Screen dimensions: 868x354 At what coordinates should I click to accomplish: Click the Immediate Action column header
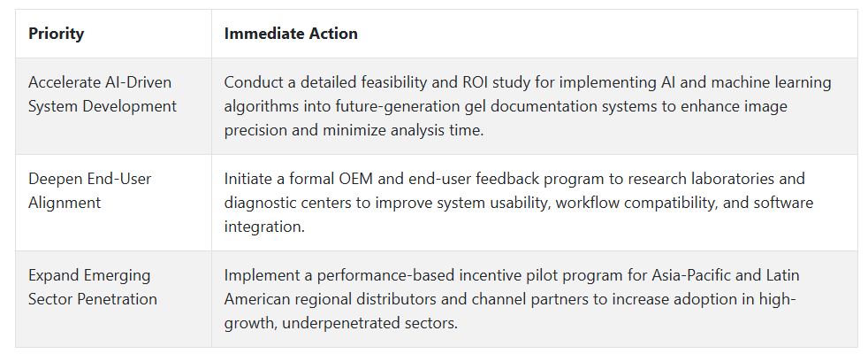coord(534,34)
